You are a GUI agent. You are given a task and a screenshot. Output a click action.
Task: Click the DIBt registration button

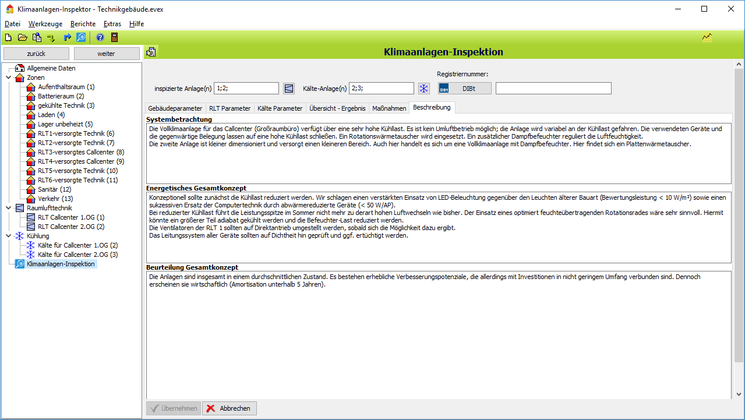coord(465,88)
